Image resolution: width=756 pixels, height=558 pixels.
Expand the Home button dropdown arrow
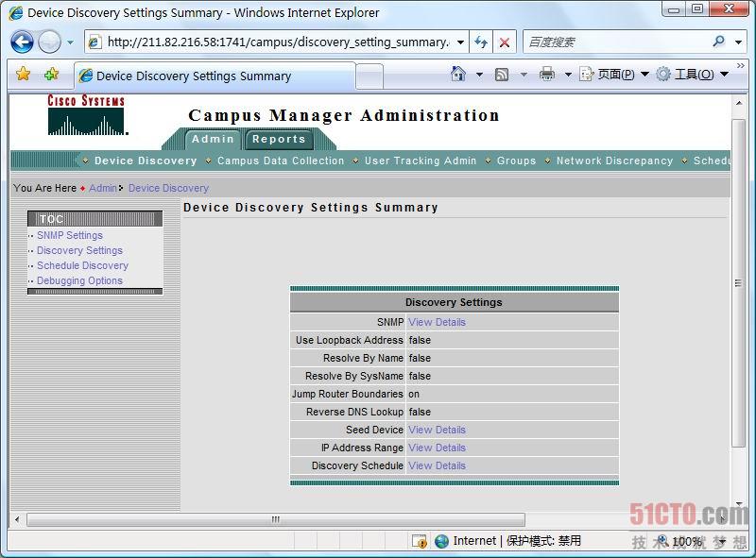[x=479, y=75]
